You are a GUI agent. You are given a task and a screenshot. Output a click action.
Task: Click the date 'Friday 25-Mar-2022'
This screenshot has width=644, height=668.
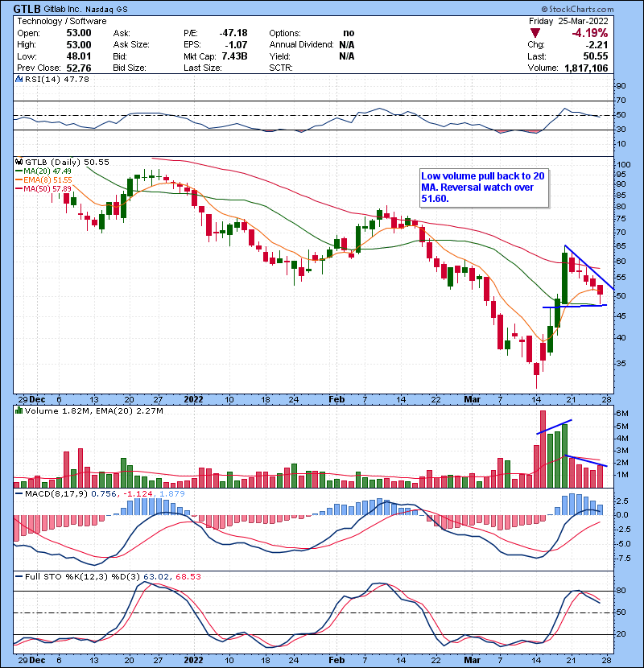(568, 21)
